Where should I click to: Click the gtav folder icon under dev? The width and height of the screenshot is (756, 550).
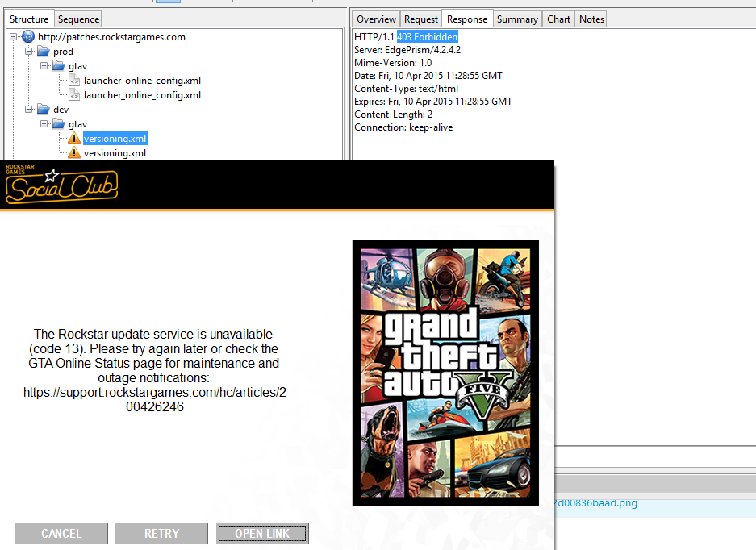(59, 123)
